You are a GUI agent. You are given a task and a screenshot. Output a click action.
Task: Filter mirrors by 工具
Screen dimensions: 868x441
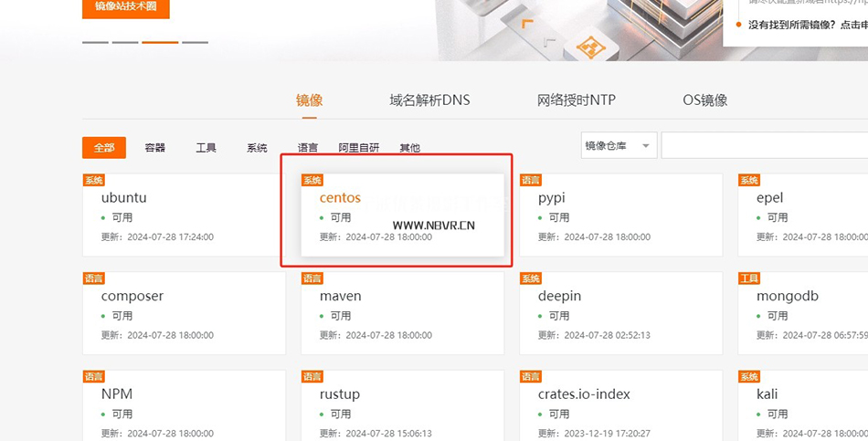coord(206,148)
